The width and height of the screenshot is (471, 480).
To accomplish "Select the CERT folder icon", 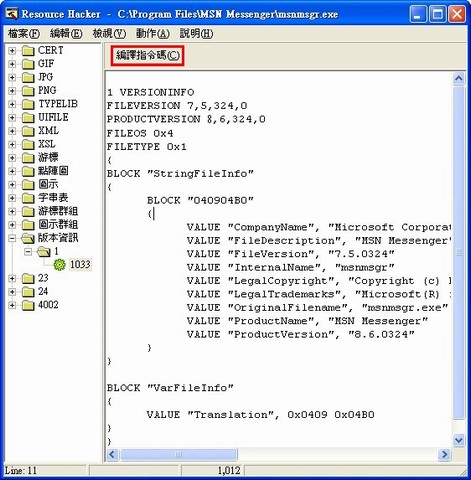I will pos(28,51).
